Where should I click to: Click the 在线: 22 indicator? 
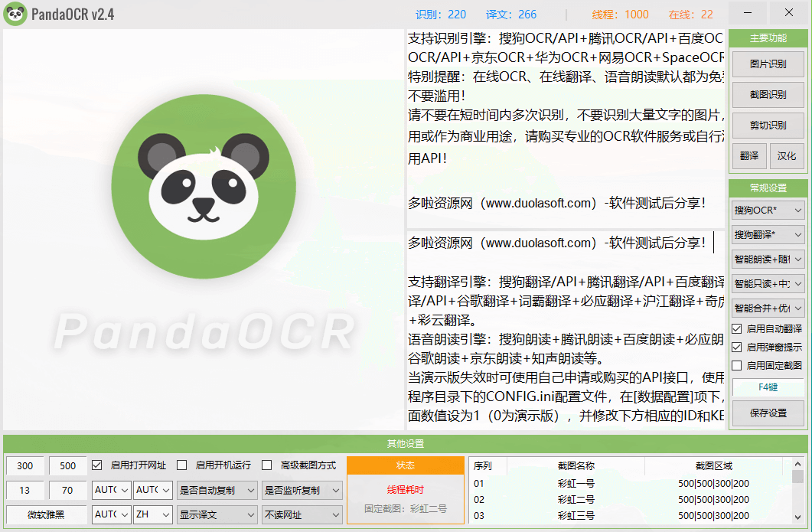click(691, 15)
